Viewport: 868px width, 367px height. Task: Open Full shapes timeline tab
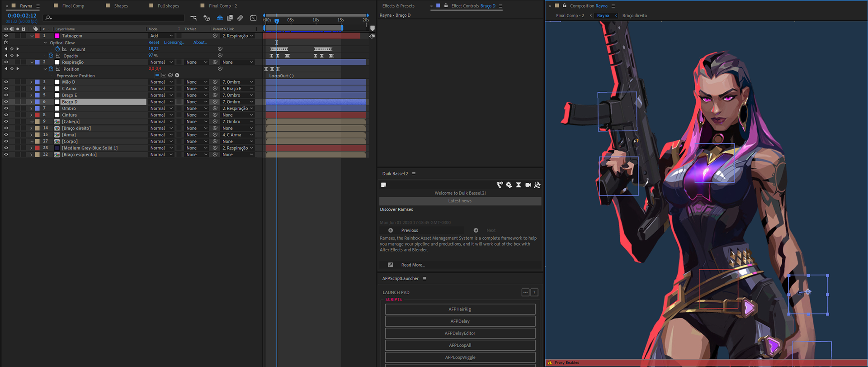pyautogui.click(x=168, y=6)
